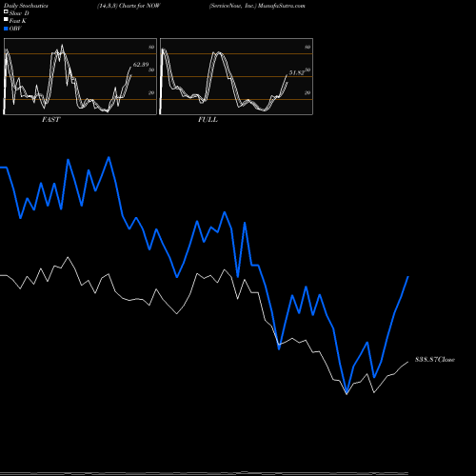This screenshot has width=476, height=476.
Task: Click the end point of blue OBV line
Action: tap(408, 277)
